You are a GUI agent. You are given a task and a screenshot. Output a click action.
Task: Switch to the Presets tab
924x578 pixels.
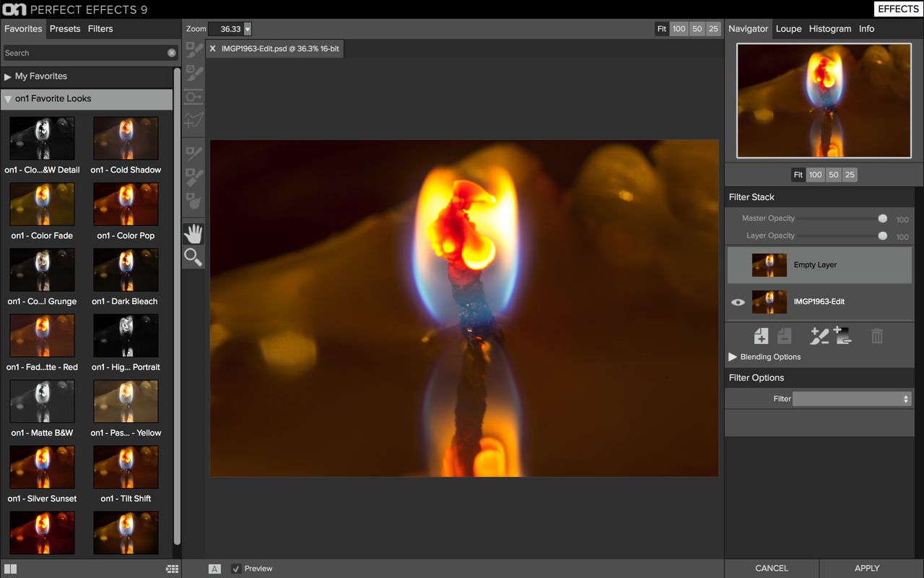[x=65, y=29]
